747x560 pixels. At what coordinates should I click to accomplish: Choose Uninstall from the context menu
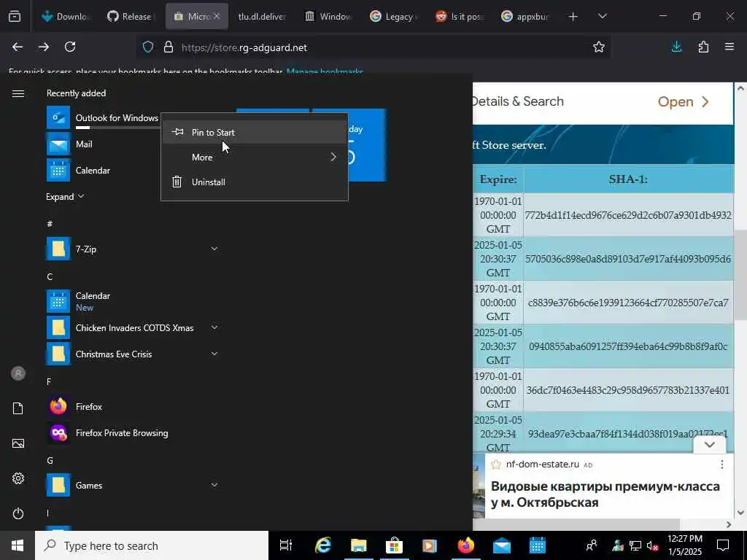(255, 182)
